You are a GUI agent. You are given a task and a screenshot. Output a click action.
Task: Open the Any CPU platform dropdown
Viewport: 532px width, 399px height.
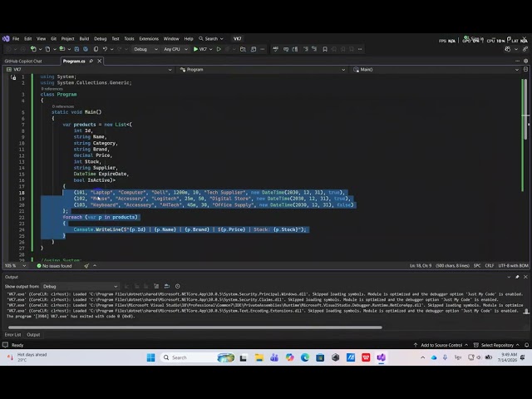[175, 49]
